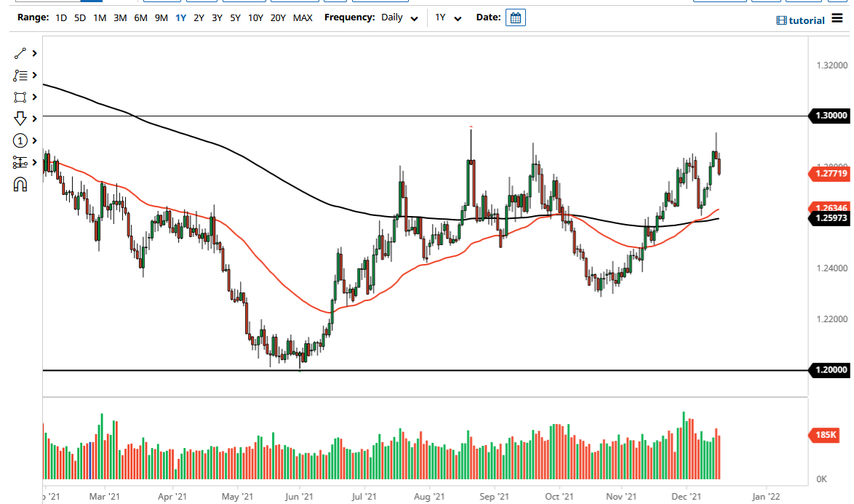The width and height of the screenshot is (854, 504).
Task: Expand the trendline tool's options arrow
Action: [x=33, y=53]
